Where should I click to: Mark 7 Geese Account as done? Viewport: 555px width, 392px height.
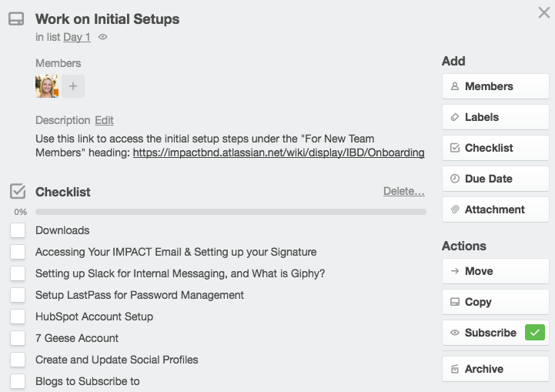click(x=18, y=338)
